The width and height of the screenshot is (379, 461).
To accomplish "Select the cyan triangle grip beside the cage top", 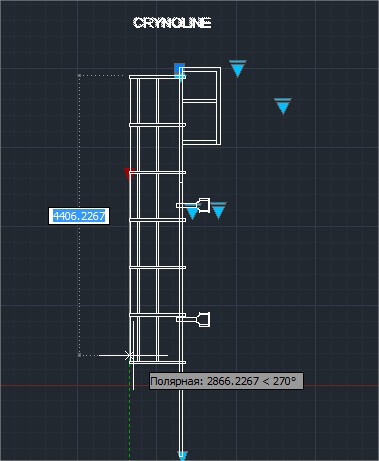I will pyautogui.click(x=238, y=69).
